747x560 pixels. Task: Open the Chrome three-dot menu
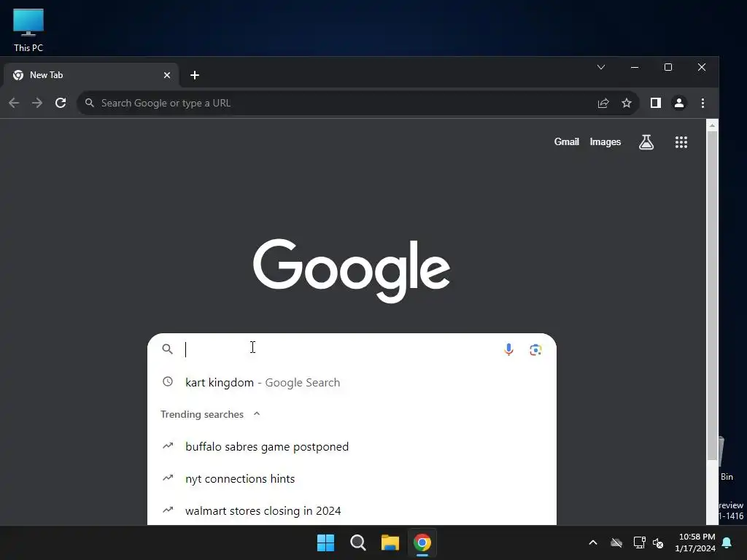pos(703,103)
